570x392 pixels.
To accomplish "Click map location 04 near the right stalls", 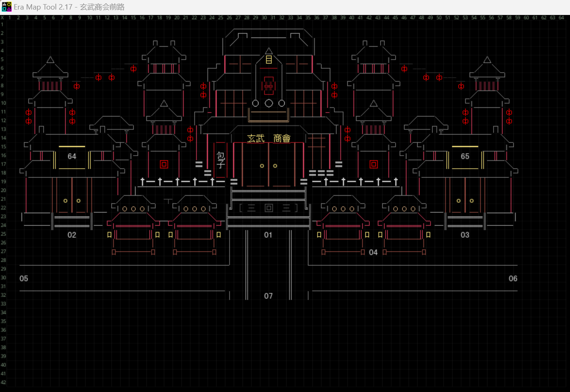I will click(373, 253).
